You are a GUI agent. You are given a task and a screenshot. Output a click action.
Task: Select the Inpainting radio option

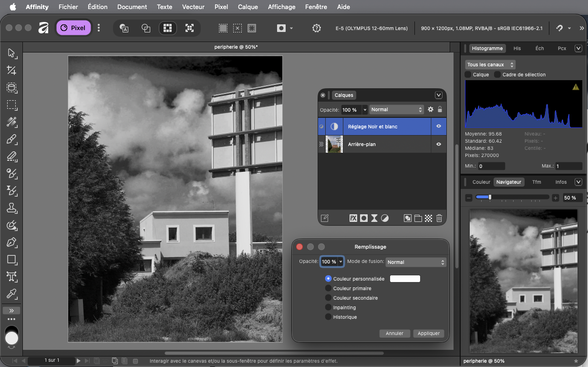328,307
